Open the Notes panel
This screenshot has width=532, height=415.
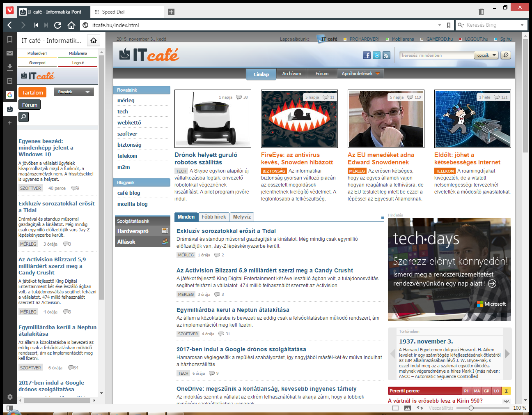pyautogui.click(x=10, y=81)
